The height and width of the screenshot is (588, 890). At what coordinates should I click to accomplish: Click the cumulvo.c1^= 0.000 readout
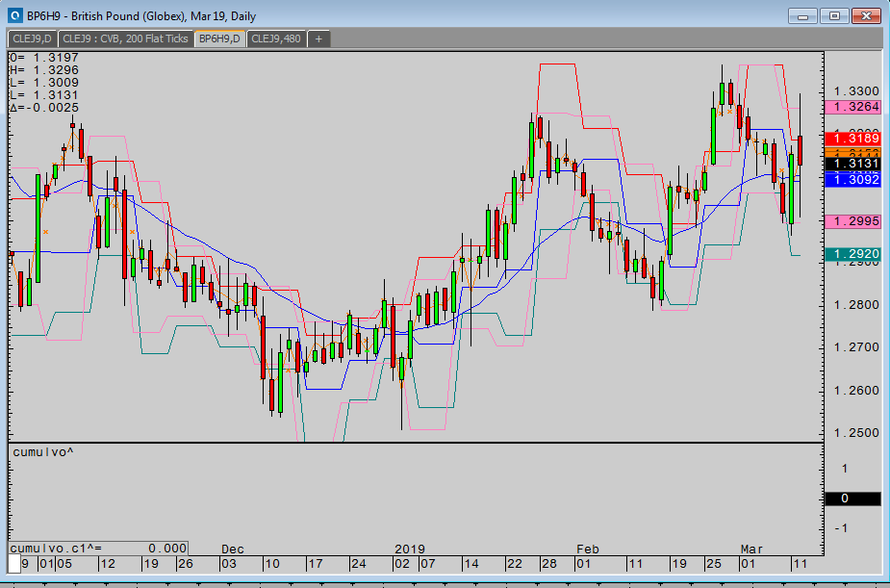[98, 549]
